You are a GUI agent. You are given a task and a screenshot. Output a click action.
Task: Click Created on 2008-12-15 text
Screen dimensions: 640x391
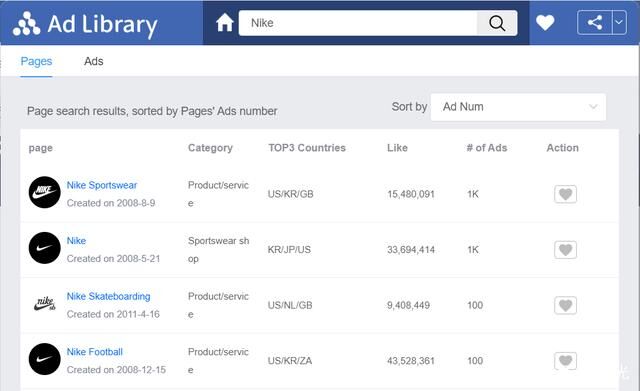click(116, 370)
